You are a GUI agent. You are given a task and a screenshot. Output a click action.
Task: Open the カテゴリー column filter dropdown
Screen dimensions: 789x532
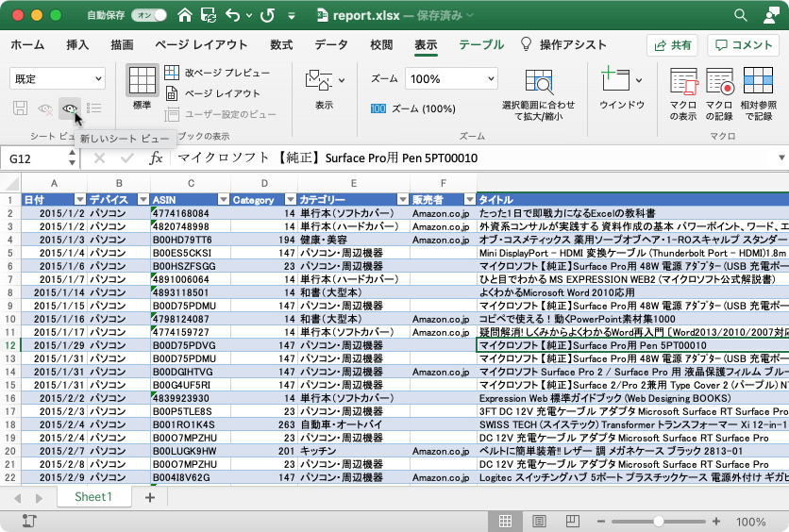[x=403, y=200]
